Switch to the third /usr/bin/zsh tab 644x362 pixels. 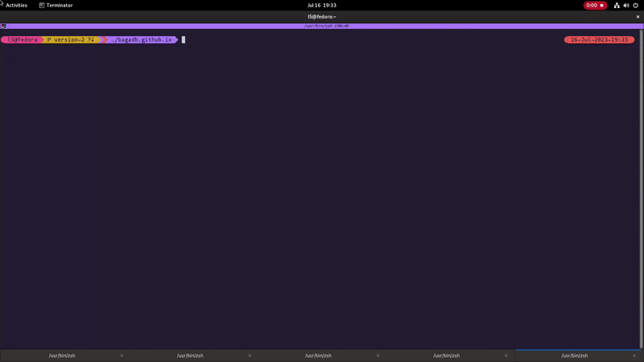click(318, 356)
